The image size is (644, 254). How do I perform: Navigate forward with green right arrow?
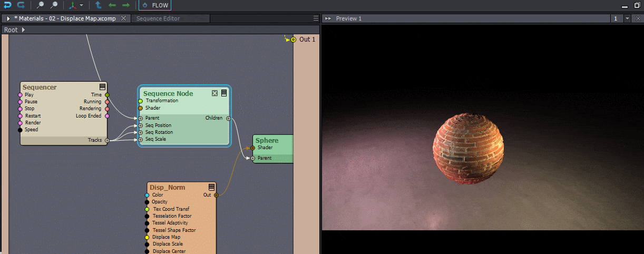pyautogui.click(x=125, y=5)
